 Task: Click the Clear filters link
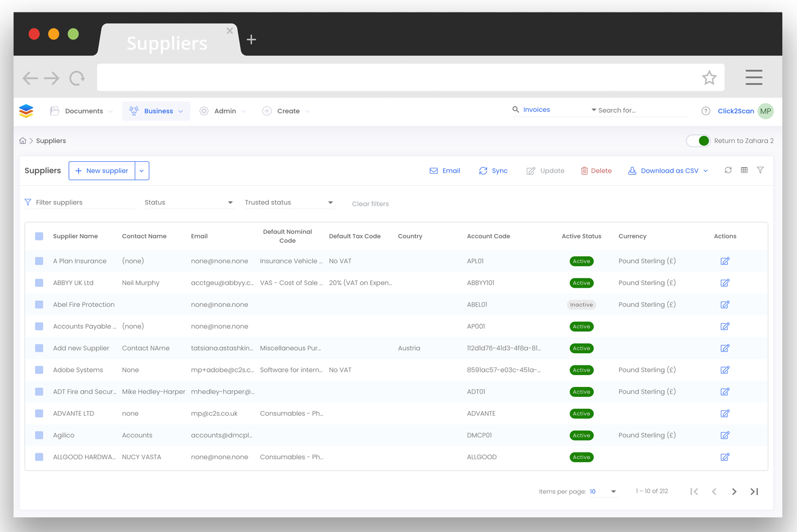tap(370, 204)
